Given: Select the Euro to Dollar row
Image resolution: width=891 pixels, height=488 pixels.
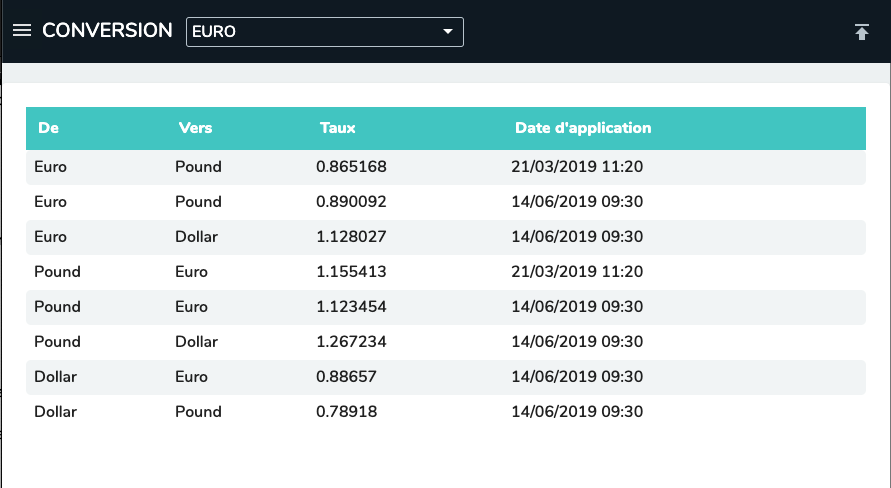Looking at the screenshot, I should click(x=445, y=237).
